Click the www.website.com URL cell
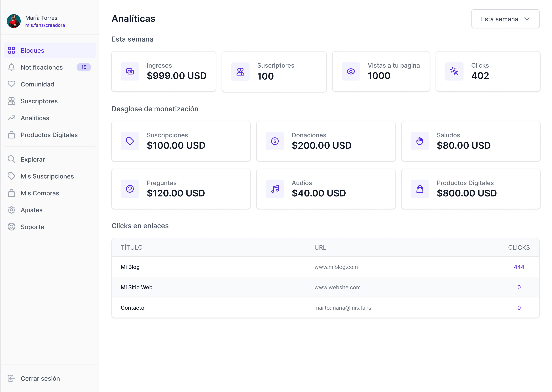Viewport: 552px width, 392px height. tap(337, 287)
